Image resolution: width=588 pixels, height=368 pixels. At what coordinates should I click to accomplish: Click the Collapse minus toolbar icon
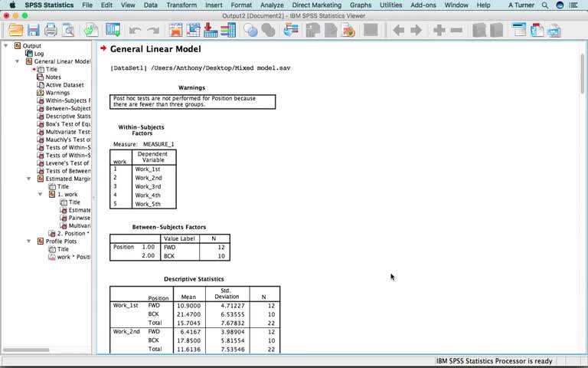456,30
